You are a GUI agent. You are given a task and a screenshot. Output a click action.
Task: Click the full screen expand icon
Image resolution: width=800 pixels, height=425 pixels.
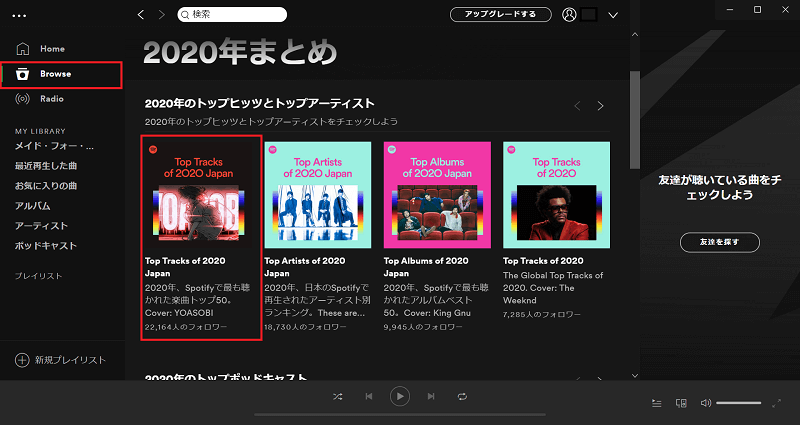(777, 403)
